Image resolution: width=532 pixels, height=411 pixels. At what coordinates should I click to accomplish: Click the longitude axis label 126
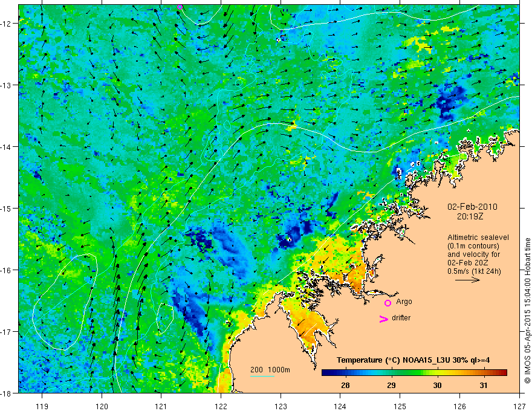click(x=459, y=406)
